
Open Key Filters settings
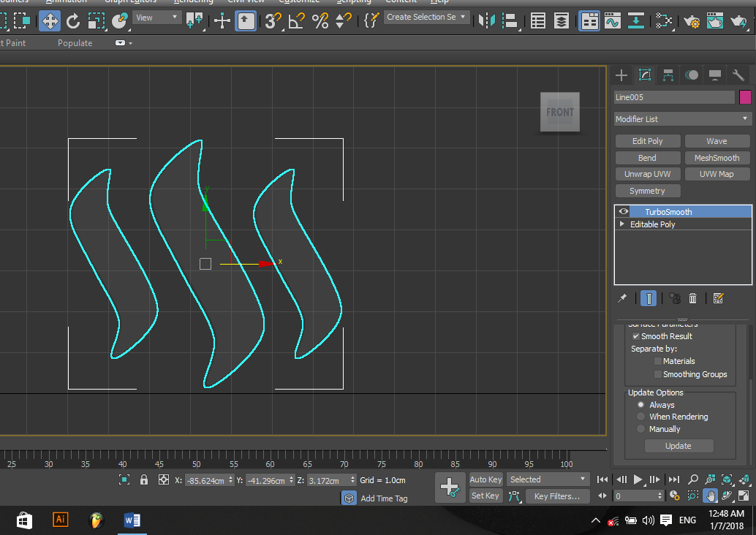pyautogui.click(x=556, y=496)
